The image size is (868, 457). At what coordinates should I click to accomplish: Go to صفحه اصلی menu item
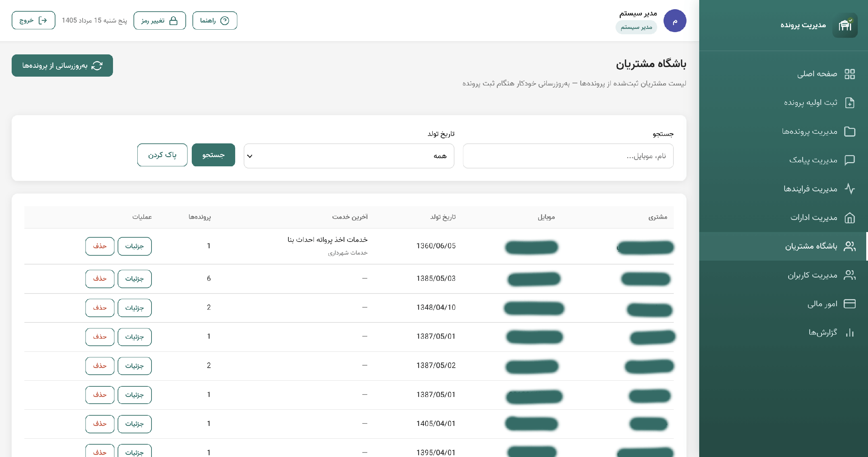coord(783,74)
